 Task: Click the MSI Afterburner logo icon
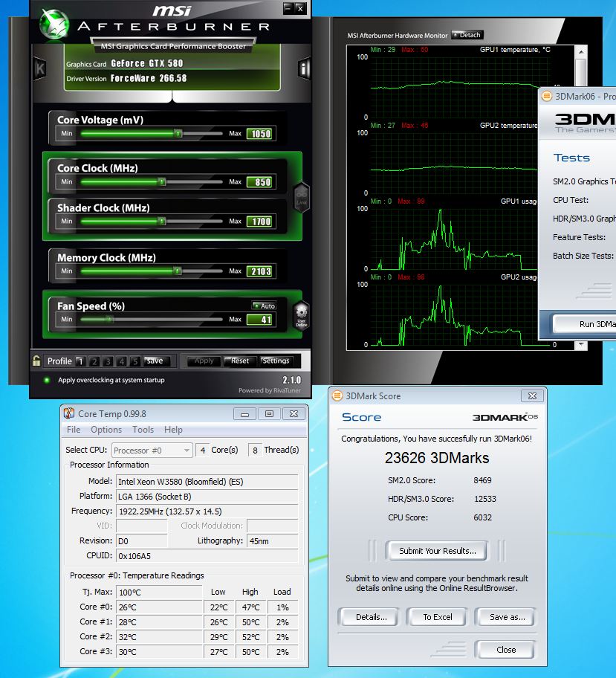[54, 24]
